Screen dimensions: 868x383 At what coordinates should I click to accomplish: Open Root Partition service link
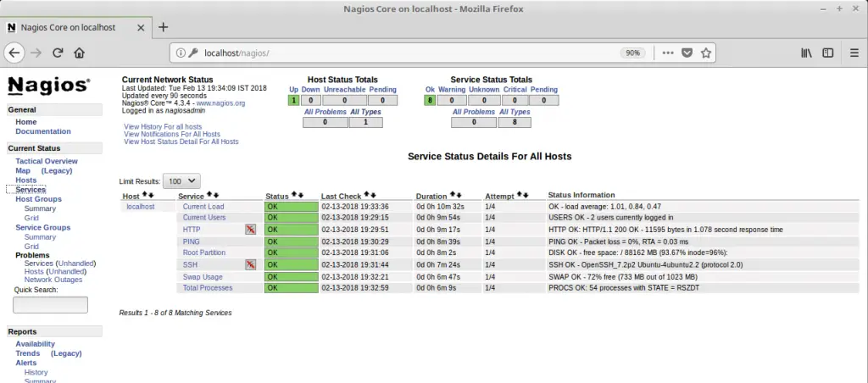point(204,253)
